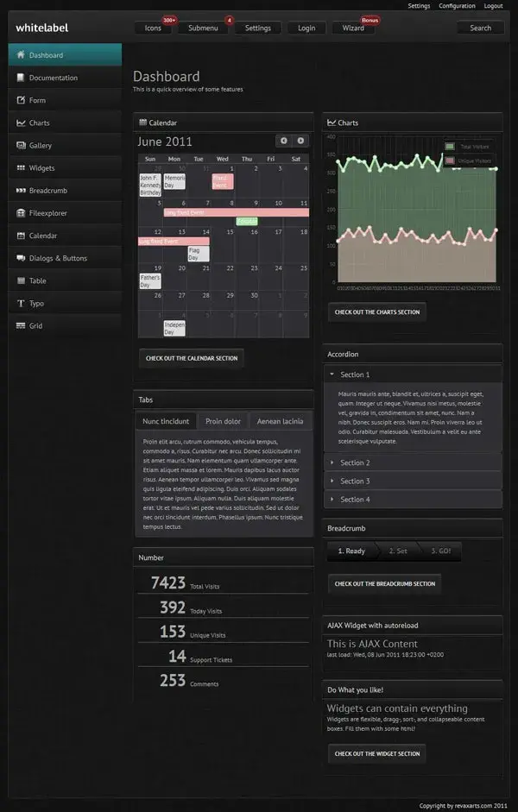518x812 pixels.
Task: Click the Documentation icon in sidebar
Action: 21,78
